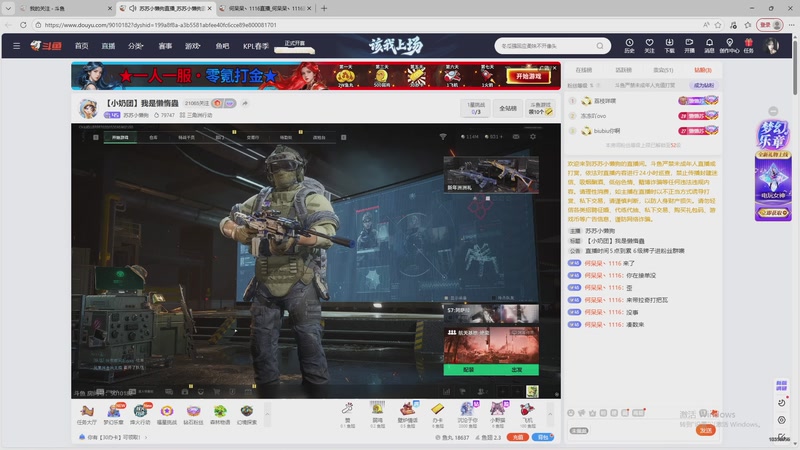800x450 pixels.
Task: Switch to the 贵宾(51) tab
Action: coord(663,70)
